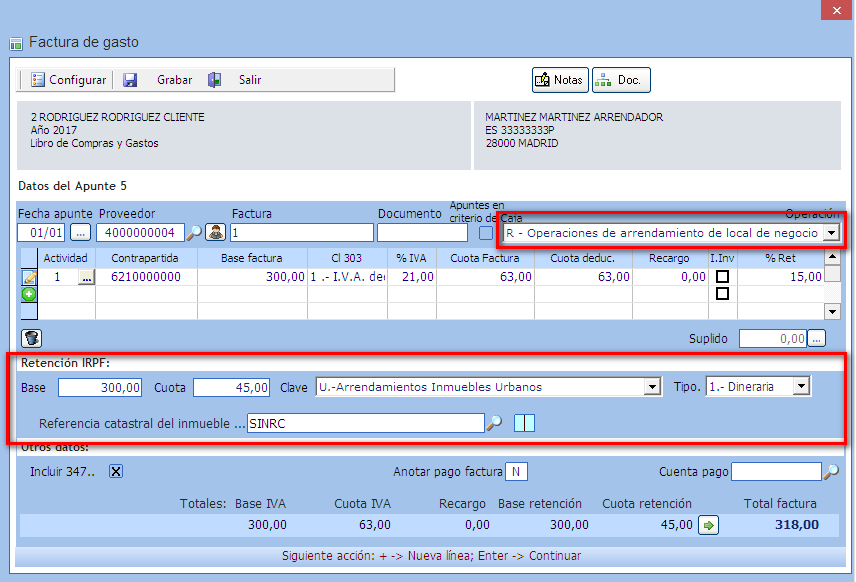
Task: Open Actividad lookup ellipsis in row 1
Action: pos(86,277)
